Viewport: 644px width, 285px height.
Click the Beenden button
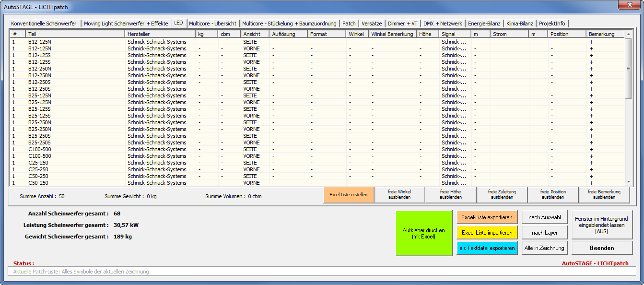point(602,248)
